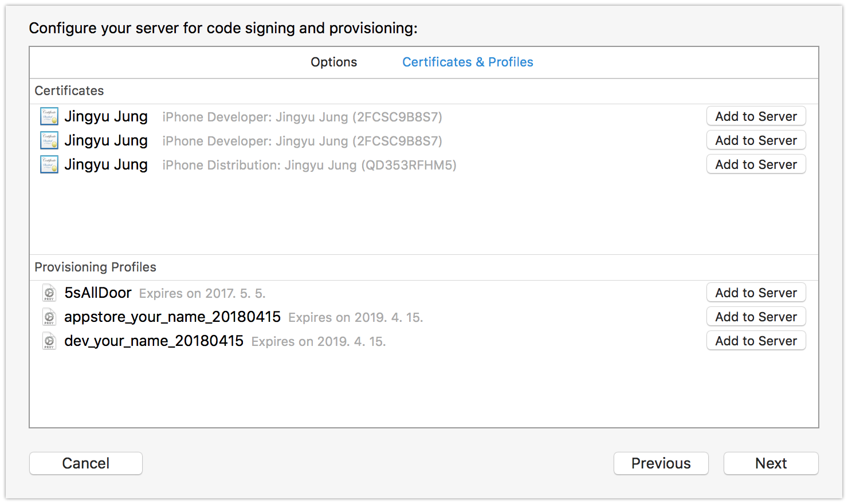Select the appstore_your_name_20180415 profile name

(x=172, y=317)
